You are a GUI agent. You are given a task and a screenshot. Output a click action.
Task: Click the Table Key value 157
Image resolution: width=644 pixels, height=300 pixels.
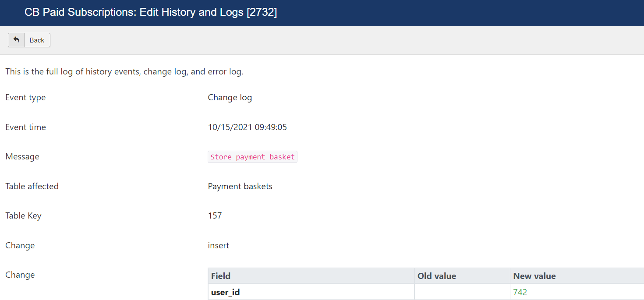click(215, 216)
